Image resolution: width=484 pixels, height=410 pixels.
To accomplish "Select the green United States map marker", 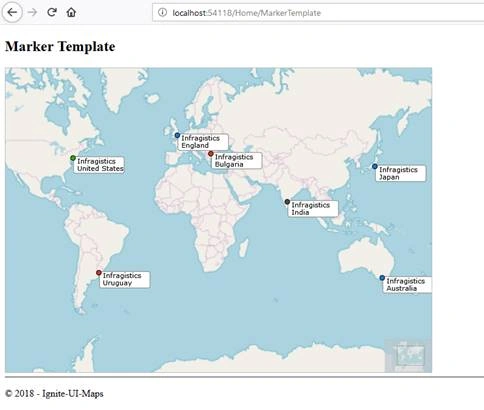I will click(x=73, y=158).
